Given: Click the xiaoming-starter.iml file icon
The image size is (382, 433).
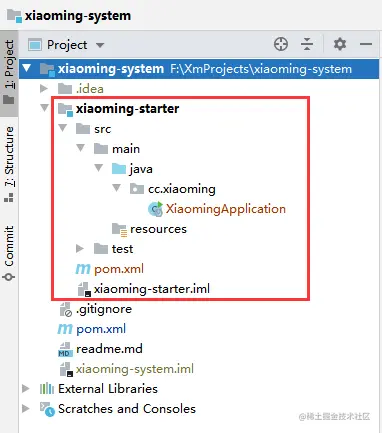Looking at the screenshot, I should (x=84, y=289).
